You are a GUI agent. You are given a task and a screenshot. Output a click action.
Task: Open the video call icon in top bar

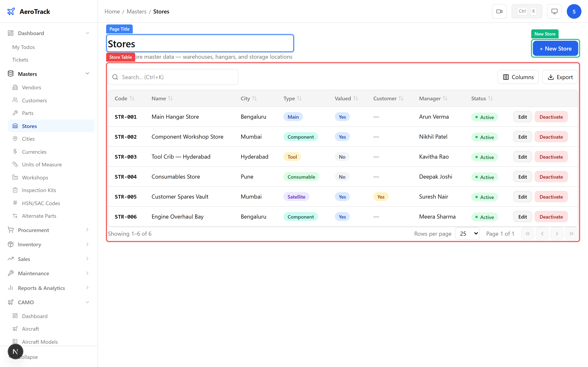[x=499, y=11]
